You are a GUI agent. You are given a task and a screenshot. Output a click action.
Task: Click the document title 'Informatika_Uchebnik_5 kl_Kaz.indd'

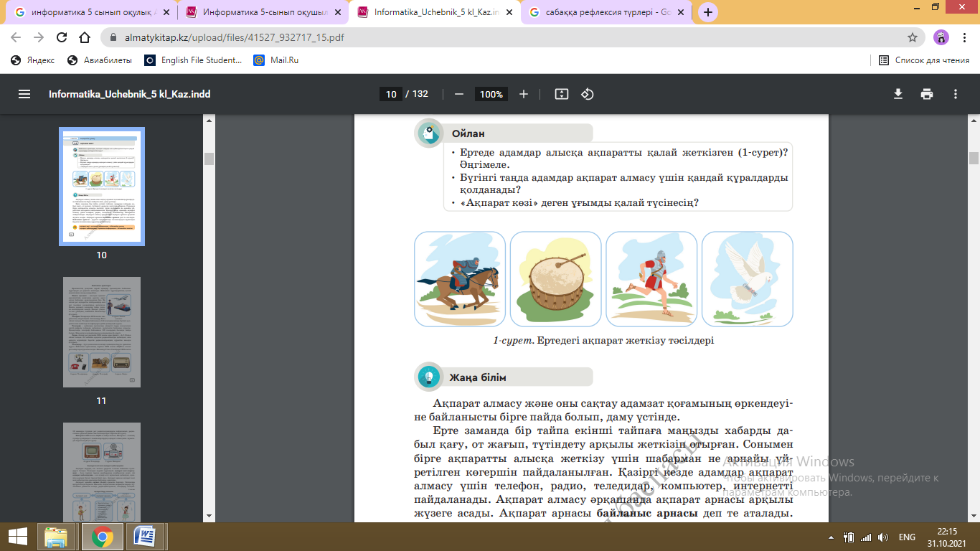click(x=129, y=94)
